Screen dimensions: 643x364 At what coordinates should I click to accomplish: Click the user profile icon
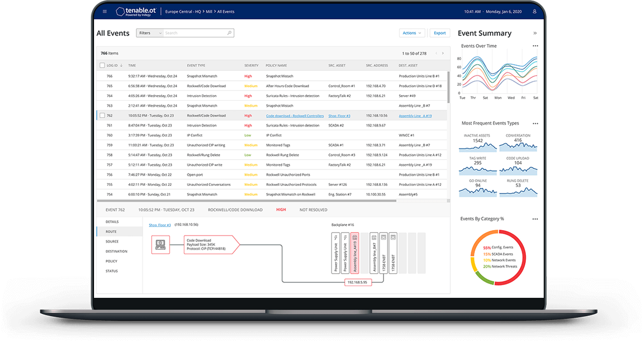click(x=535, y=11)
